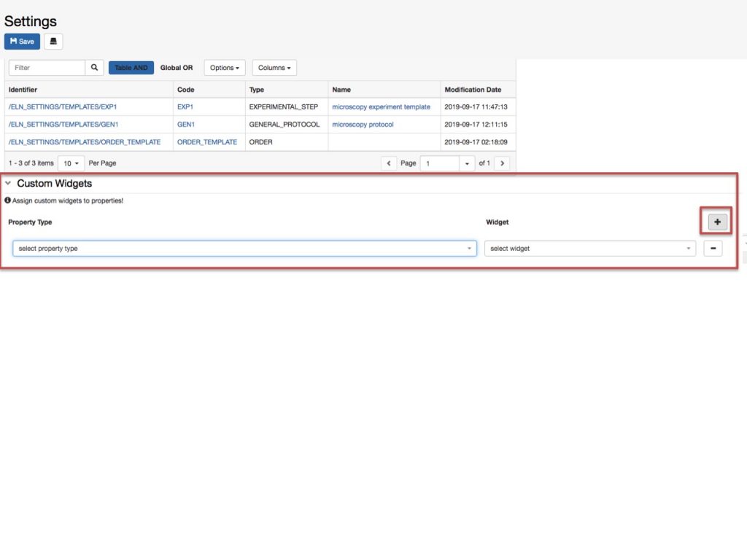Screen dimensions: 747x560
Task: Click the Save button
Action: click(x=22, y=42)
